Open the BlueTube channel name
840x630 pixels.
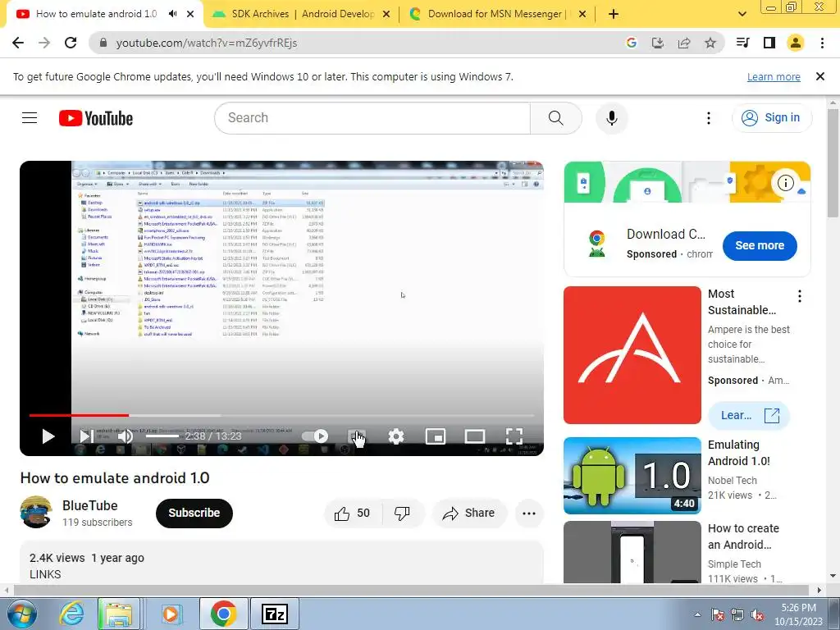coord(90,505)
